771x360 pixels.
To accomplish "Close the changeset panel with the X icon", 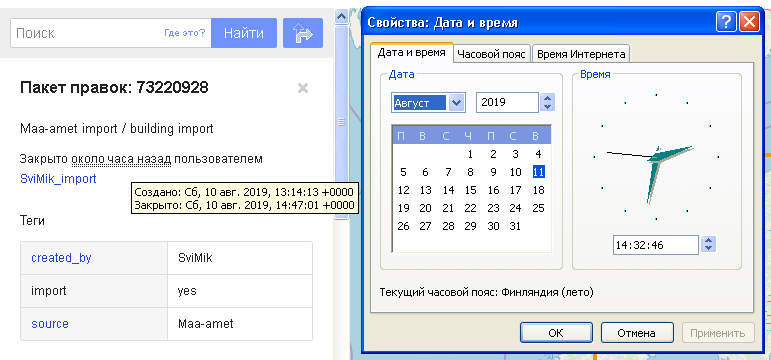I will pos(303,88).
